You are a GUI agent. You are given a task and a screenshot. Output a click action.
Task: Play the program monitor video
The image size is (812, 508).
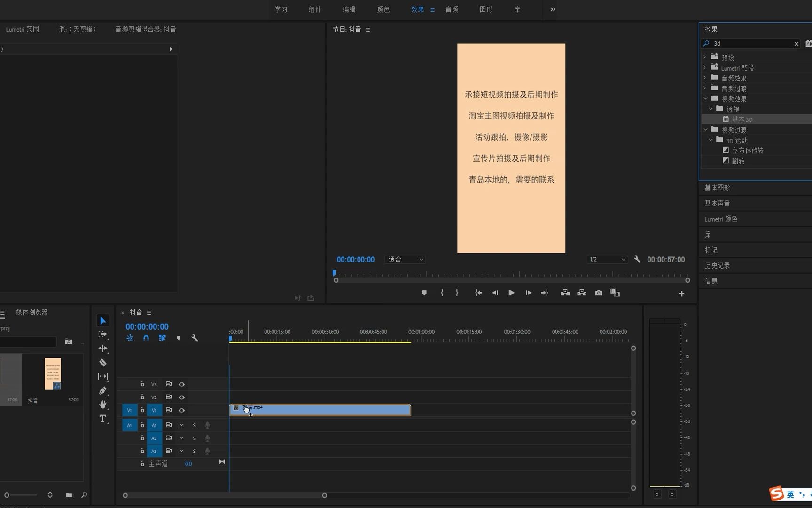point(511,293)
